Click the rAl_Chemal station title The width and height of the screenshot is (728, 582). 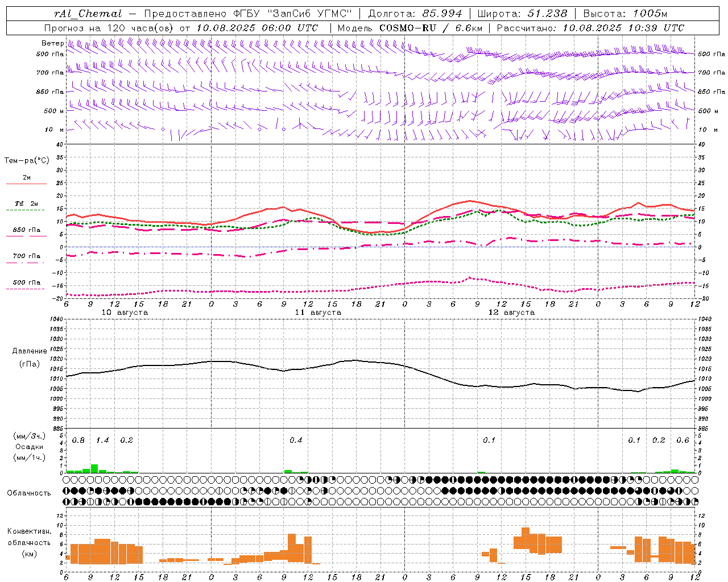[88, 14]
